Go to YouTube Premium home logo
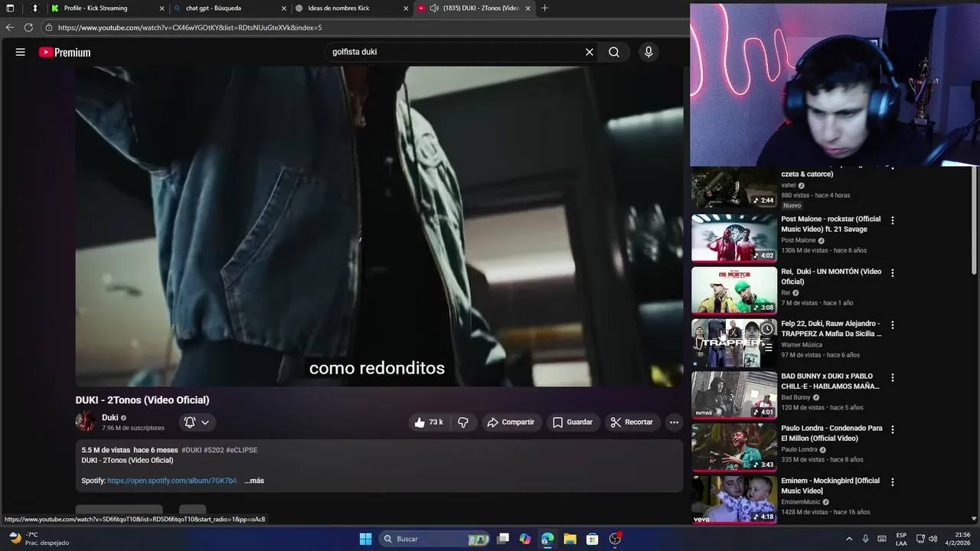The image size is (980, 551). pyautogui.click(x=65, y=52)
